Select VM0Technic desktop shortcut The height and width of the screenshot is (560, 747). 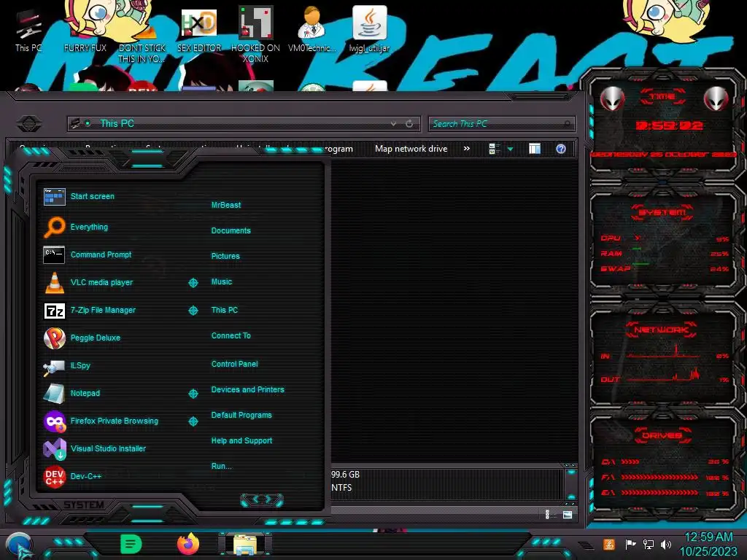[x=312, y=31]
